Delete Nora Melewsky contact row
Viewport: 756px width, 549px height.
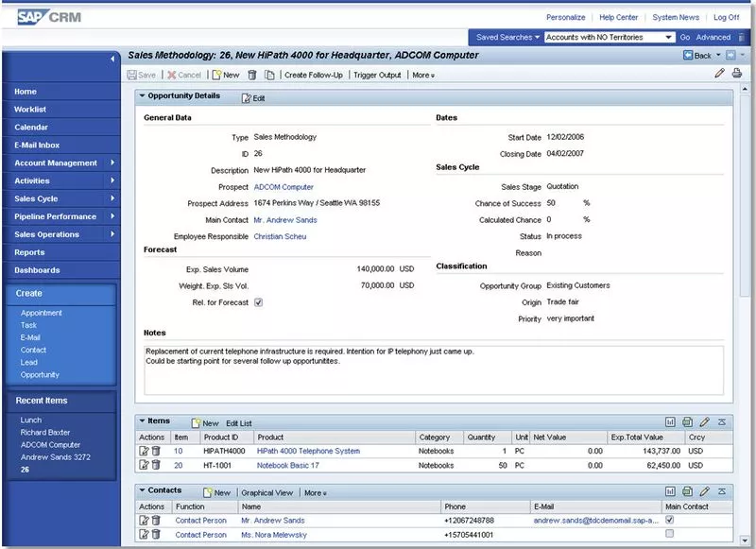coord(156,535)
